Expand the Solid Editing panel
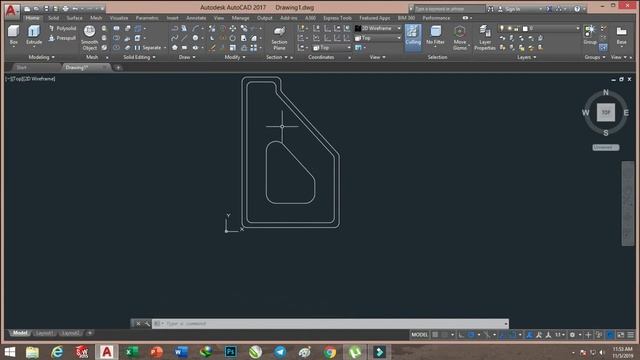The image size is (640, 360). pos(139,58)
